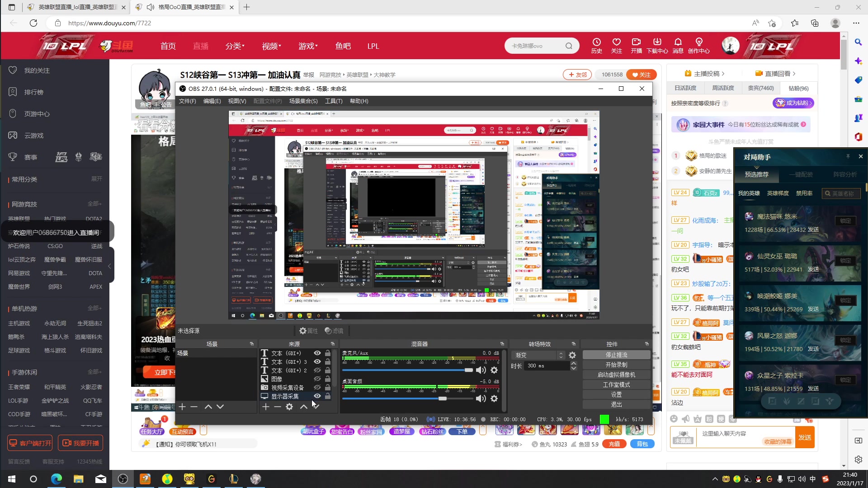Mute 桌面音频 with speaker icon

[481, 399]
